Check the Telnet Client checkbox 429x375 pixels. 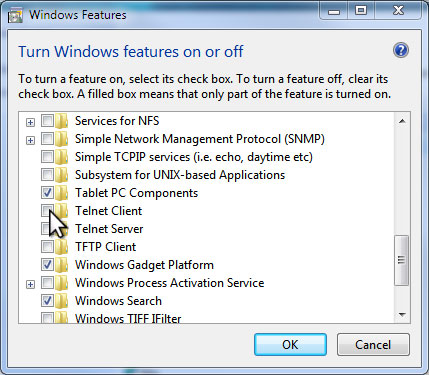tap(47, 211)
